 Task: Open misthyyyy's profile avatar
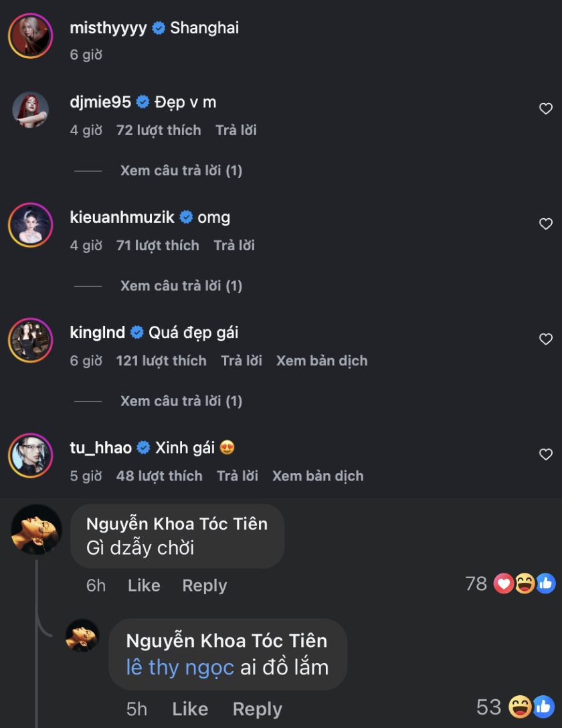tap(31, 28)
